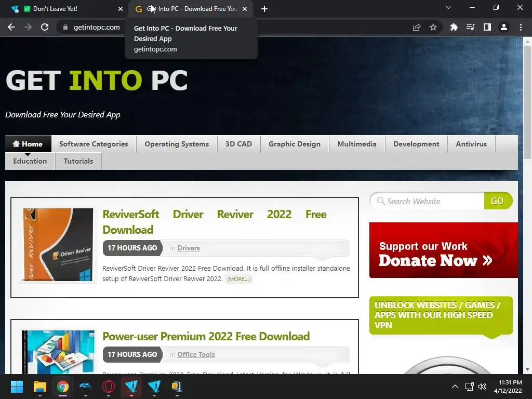Image resolution: width=532 pixels, height=399 pixels.
Task: Open File Explorer from taskbar
Action: (x=39, y=387)
